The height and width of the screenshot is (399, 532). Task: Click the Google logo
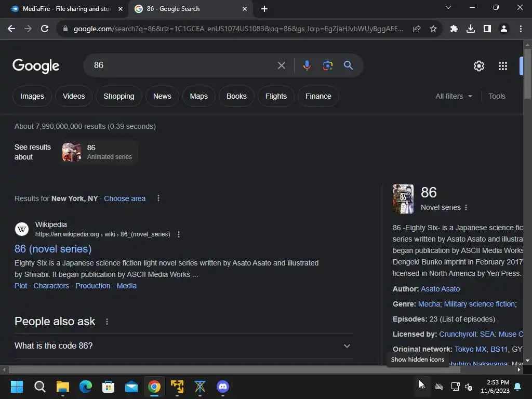point(36,66)
